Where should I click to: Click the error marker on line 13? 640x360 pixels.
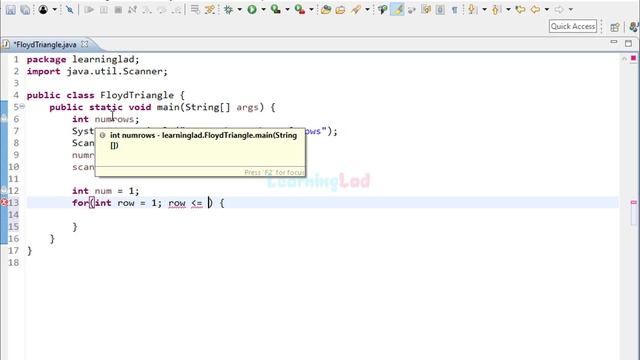click(x=4, y=202)
